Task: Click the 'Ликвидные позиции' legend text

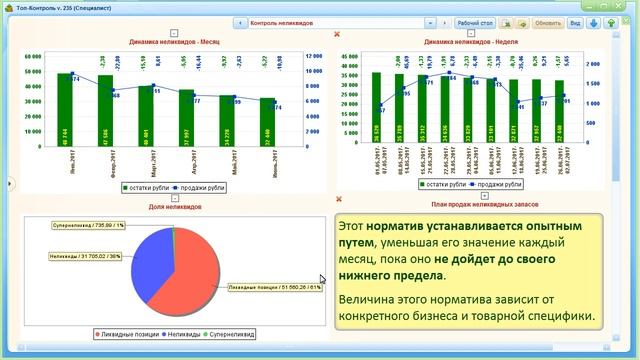Action: click(130, 334)
